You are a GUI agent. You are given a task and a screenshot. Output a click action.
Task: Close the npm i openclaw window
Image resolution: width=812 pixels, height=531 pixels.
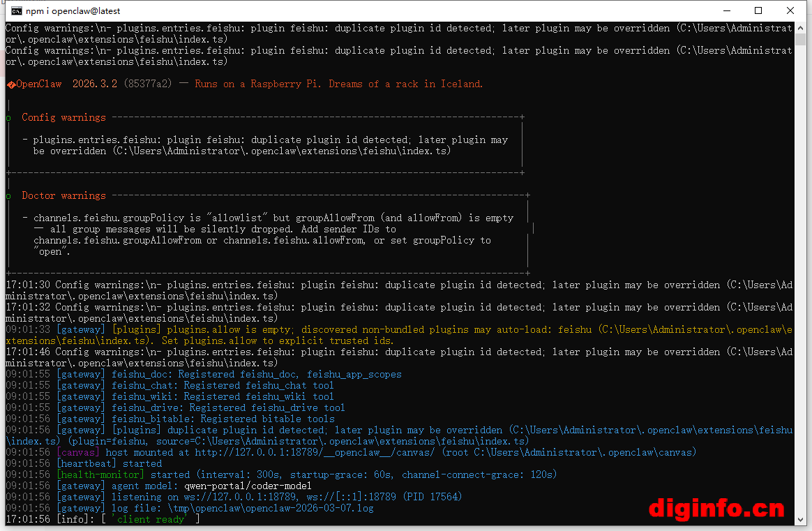pyautogui.click(x=790, y=11)
